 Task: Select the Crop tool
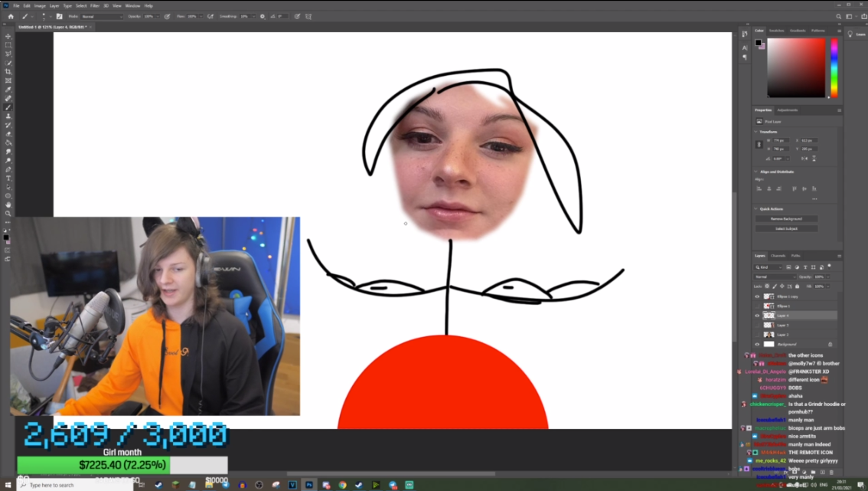click(x=8, y=71)
